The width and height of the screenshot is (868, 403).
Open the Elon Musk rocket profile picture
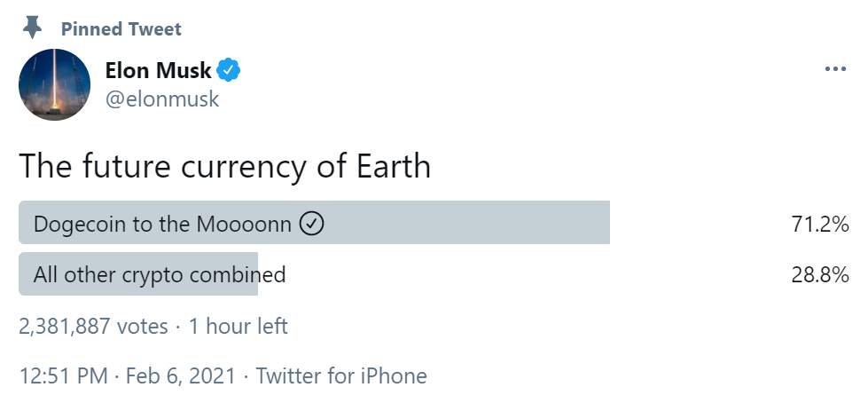click(54, 84)
